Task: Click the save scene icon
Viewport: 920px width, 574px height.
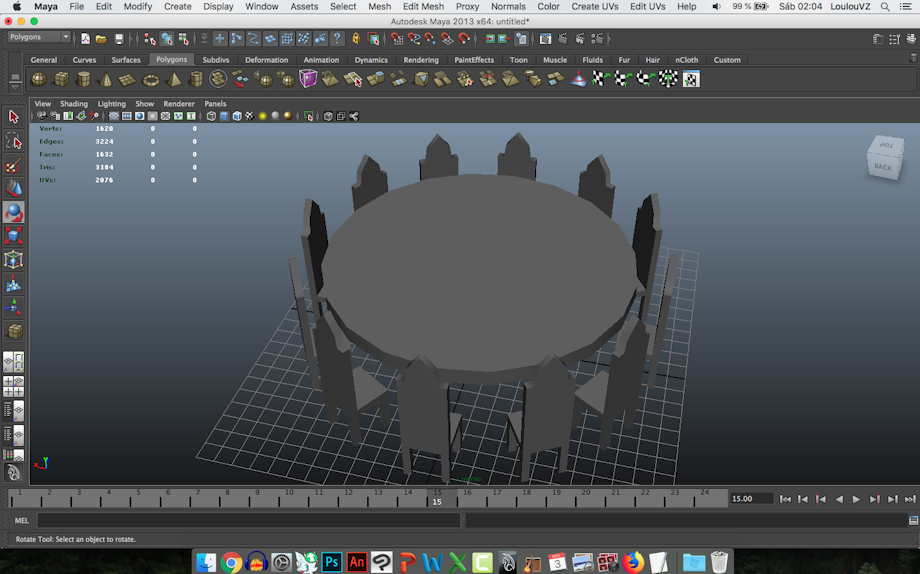Action: pyautogui.click(x=119, y=39)
